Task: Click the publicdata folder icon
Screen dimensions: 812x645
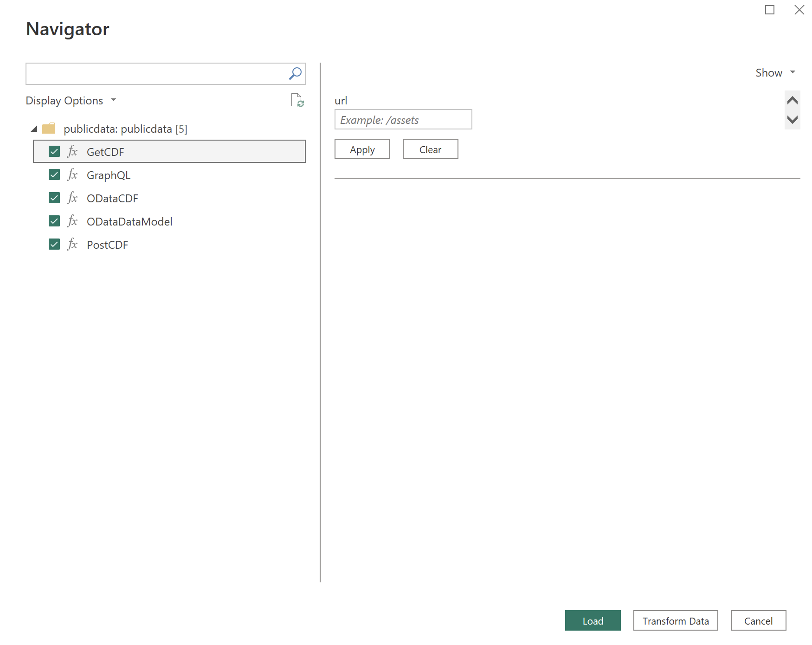Action: pyautogui.click(x=48, y=129)
